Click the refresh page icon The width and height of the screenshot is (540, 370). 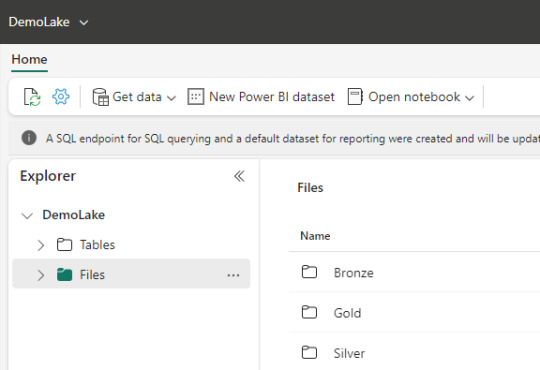[x=32, y=97]
